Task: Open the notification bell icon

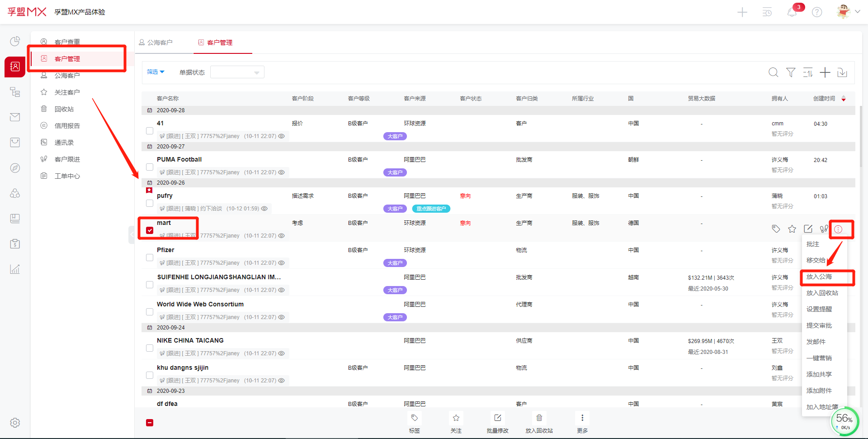Action: pos(792,12)
